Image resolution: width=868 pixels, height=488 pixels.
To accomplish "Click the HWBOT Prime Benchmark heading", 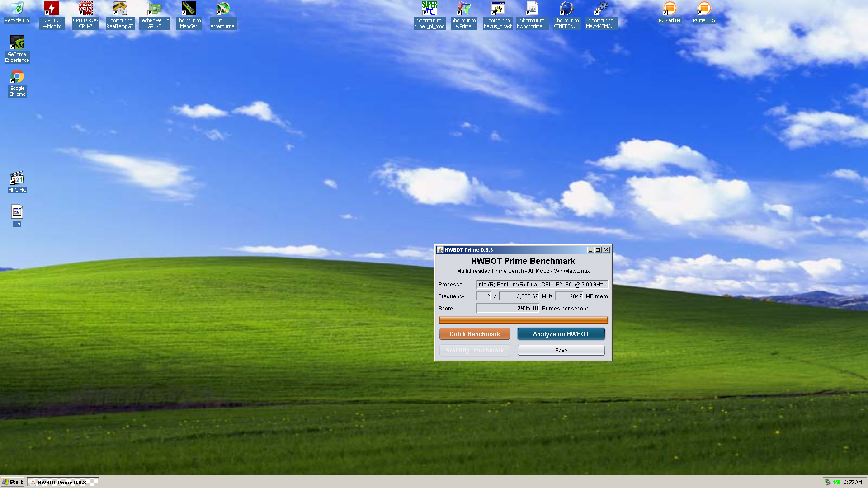I will click(x=523, y=261).
